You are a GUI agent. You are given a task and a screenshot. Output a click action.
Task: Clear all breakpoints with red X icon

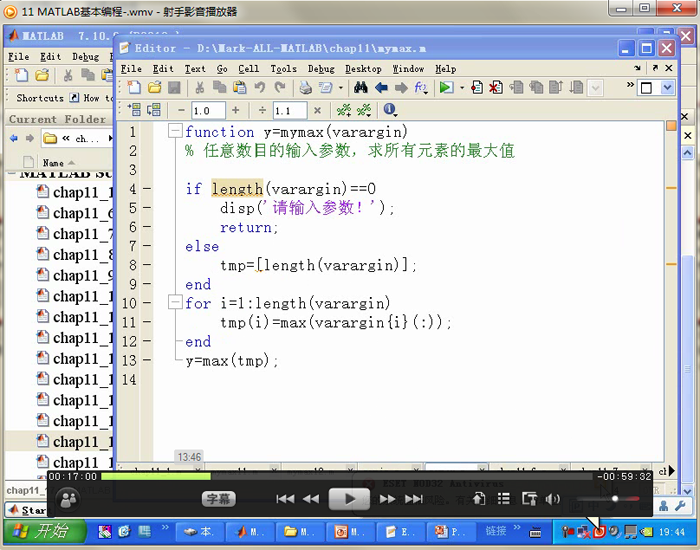pos(495,87)
